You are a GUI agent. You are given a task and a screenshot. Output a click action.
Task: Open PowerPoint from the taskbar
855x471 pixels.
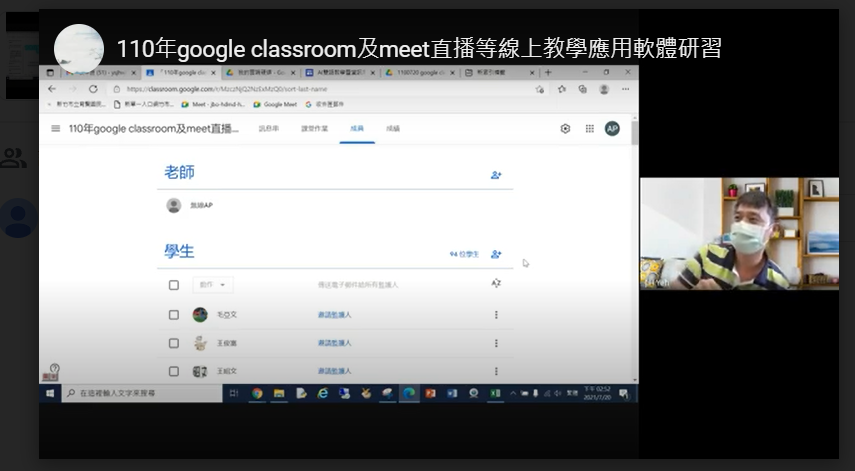(x=430, y=393)
